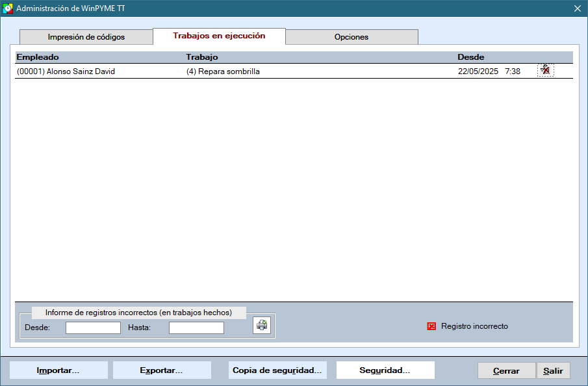Select employee Alonso Sainz David row
Screen dimensions: 588x386
pyautogui.click(x=66, y=71)
